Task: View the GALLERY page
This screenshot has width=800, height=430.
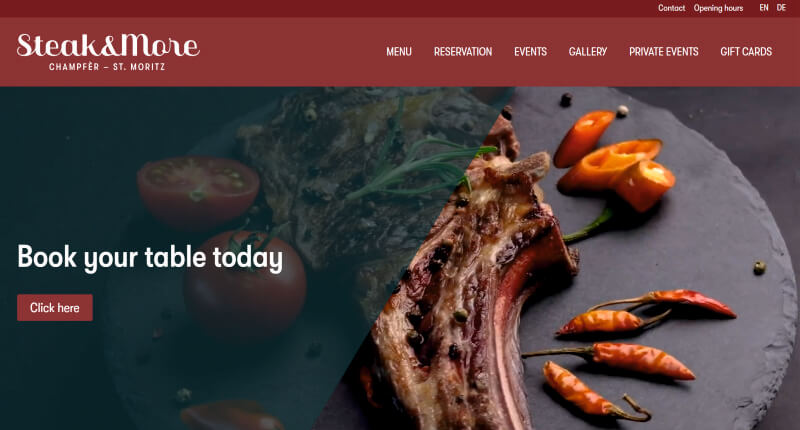Action: [x=588, y=52]
